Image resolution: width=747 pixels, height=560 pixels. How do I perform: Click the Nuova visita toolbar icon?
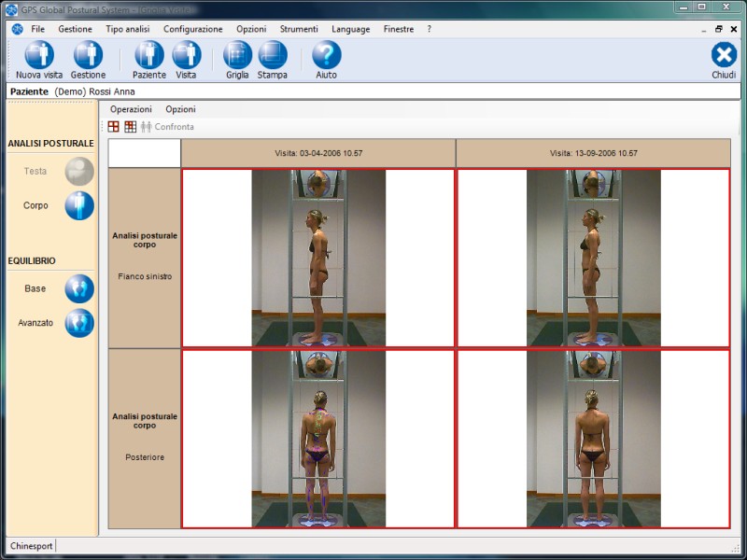(x=39, y=55)
